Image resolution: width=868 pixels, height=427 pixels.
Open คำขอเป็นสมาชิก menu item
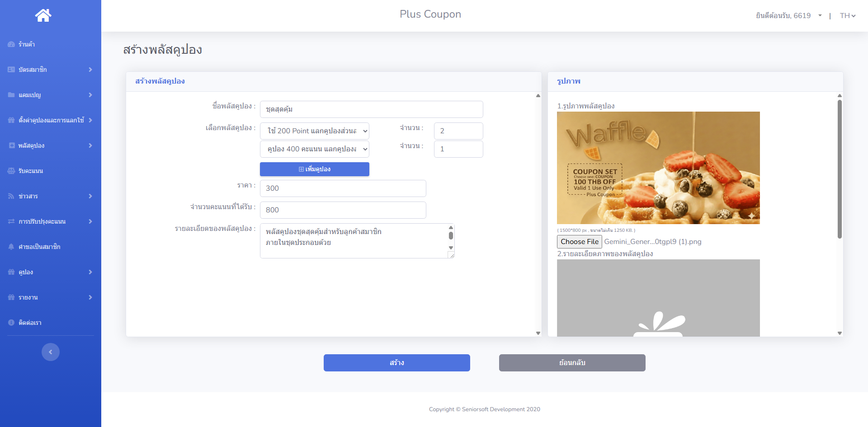pos(51,247)
